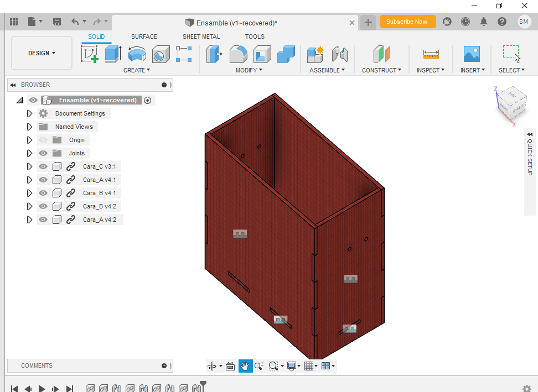Hide the Cara_A v4:1 component
Image resolution: width=538 pixels, height=392 pixels.
tap(43, 180)
